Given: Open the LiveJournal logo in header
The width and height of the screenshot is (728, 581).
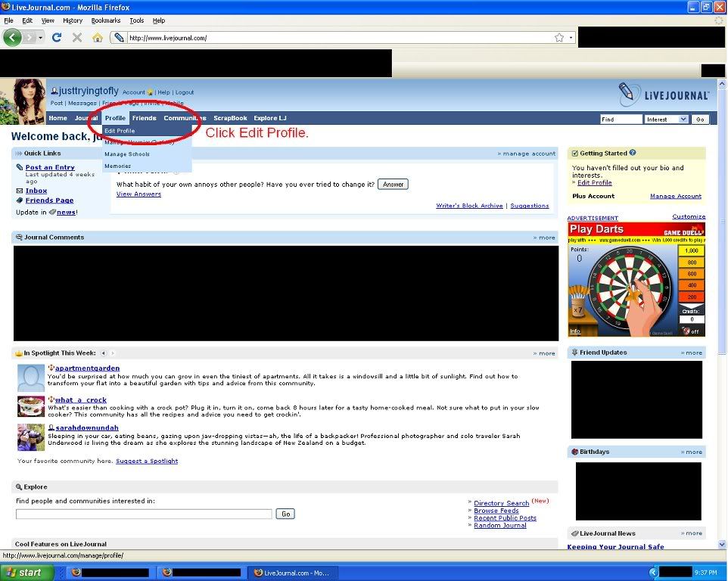Looking at the screenshot, I should pyautogui.click(x=664, y=95).
